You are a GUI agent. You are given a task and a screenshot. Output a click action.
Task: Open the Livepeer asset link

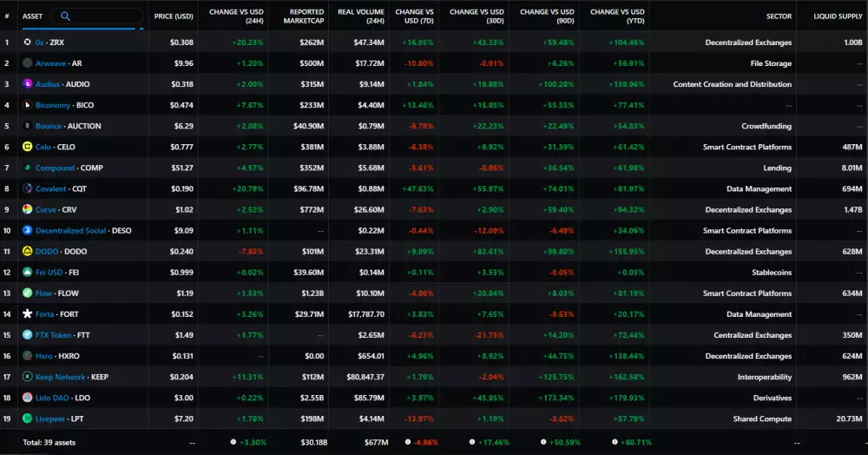click(50, 419)
